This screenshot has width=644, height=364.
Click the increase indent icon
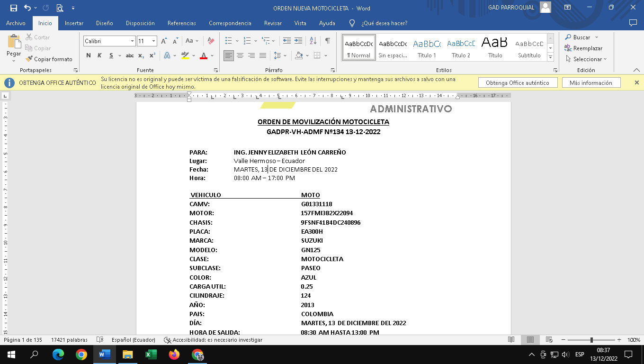coord(298,41)
